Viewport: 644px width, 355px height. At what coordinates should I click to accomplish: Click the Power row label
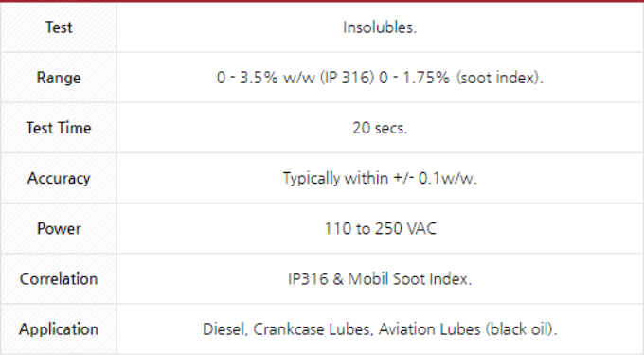(x=59, y=228)
